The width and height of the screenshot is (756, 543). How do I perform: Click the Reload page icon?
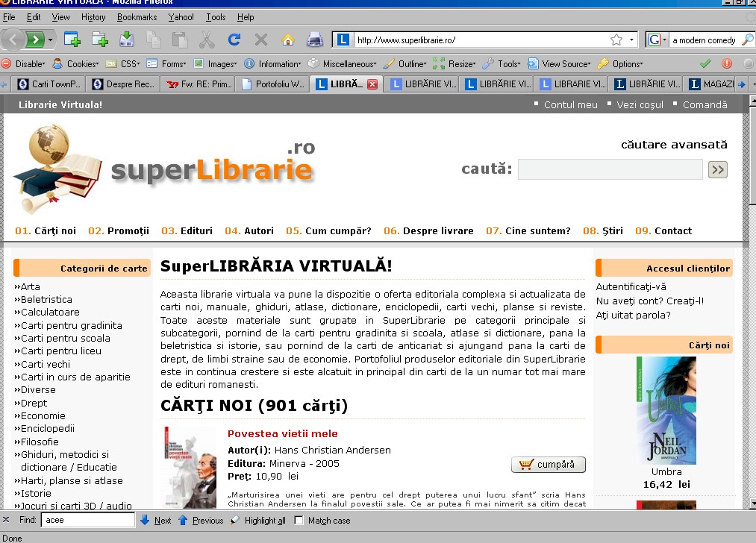click(234, 40)
